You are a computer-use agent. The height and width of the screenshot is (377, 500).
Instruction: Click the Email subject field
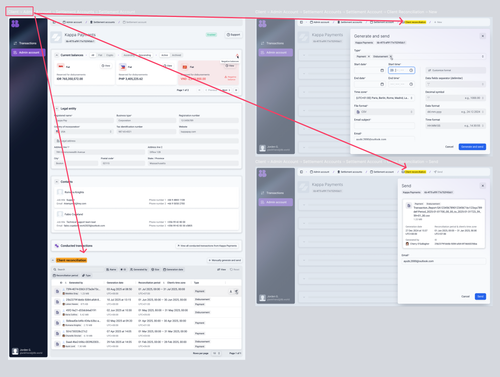[384, 126]
